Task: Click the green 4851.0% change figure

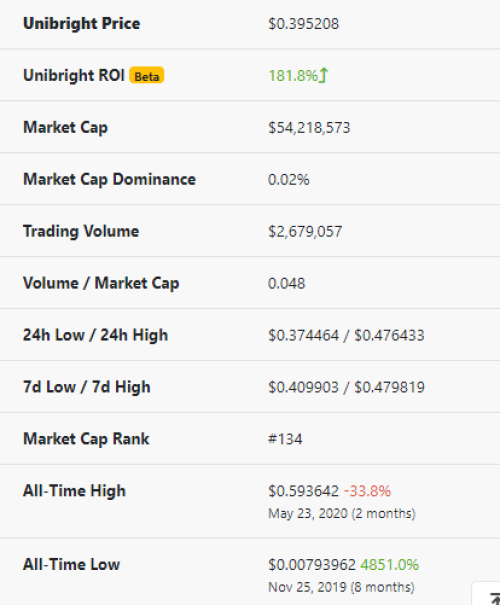Action: [390, 565]
